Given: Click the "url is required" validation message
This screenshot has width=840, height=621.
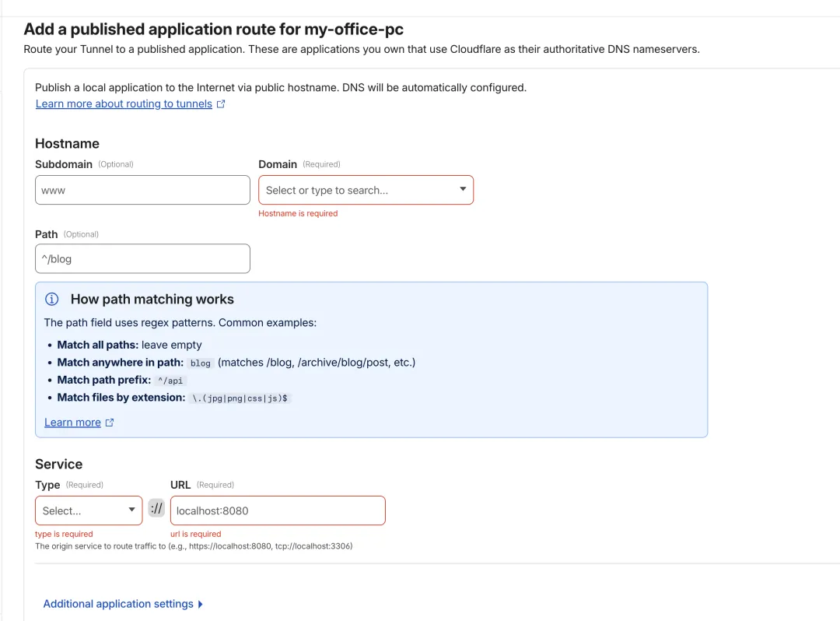Looking at the screenshot, I should click(195, 534).
